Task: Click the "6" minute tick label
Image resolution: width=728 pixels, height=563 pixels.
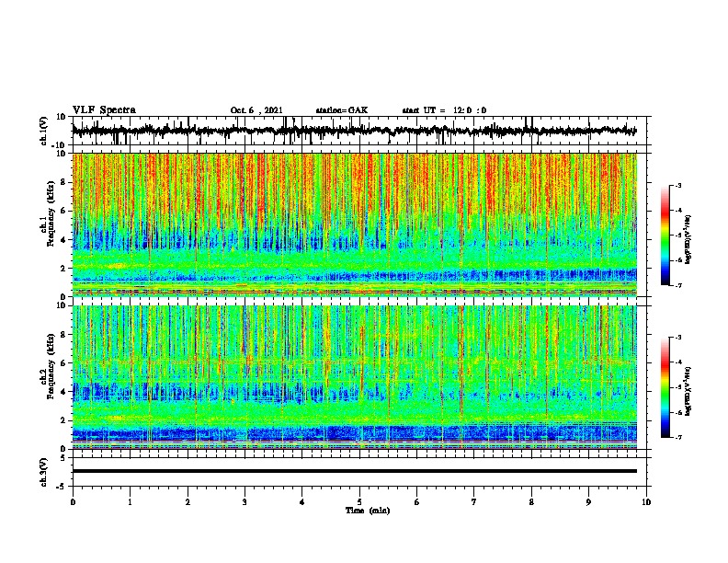Action: click(417, 502)
